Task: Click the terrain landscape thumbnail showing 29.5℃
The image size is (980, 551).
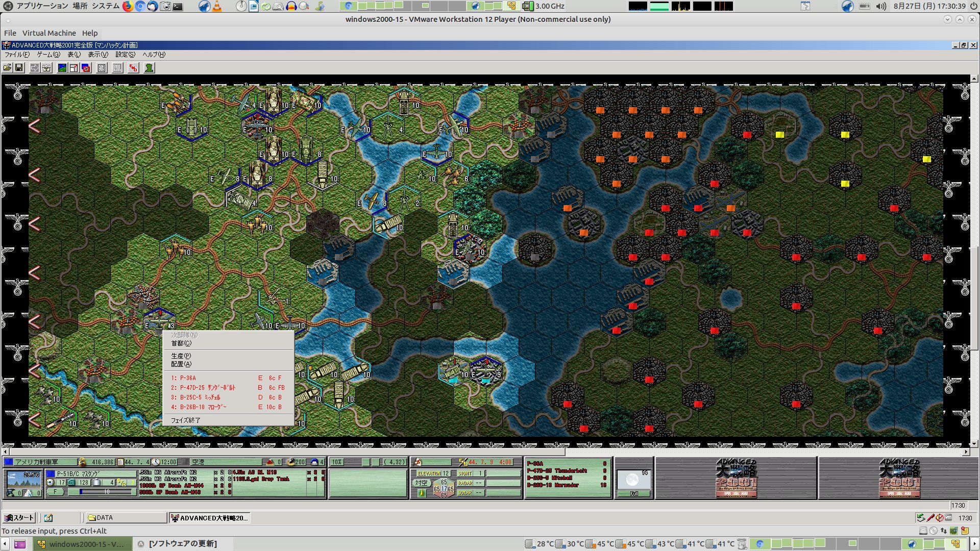Action: (23, 480)
